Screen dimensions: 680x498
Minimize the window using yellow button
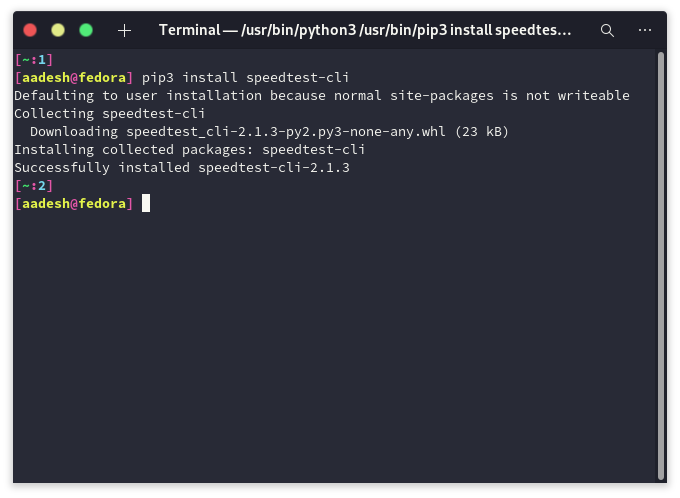pyautogui.click(x=58, y=30)
